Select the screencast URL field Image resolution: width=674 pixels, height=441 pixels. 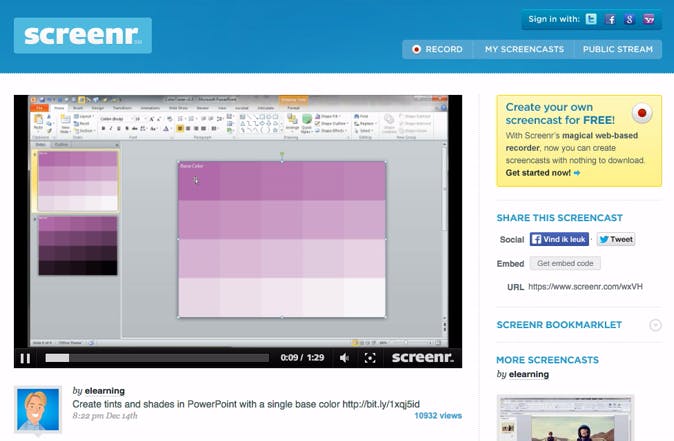click(585, 287)
